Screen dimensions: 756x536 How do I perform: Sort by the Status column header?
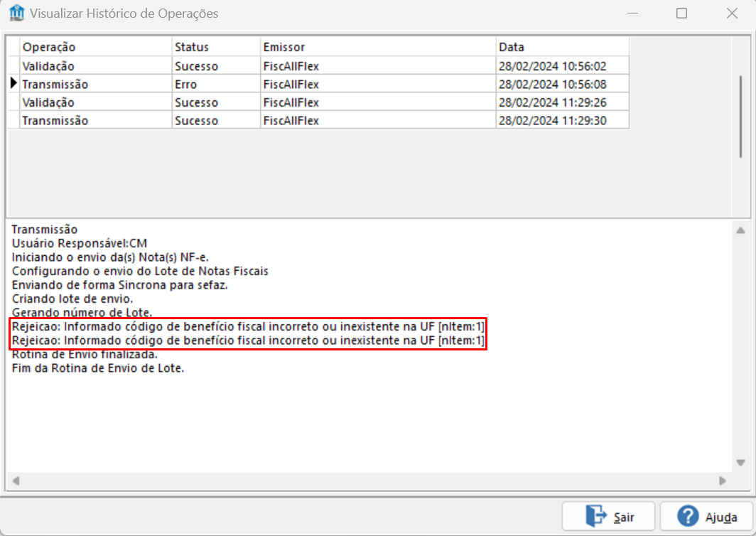click(216, 47)
